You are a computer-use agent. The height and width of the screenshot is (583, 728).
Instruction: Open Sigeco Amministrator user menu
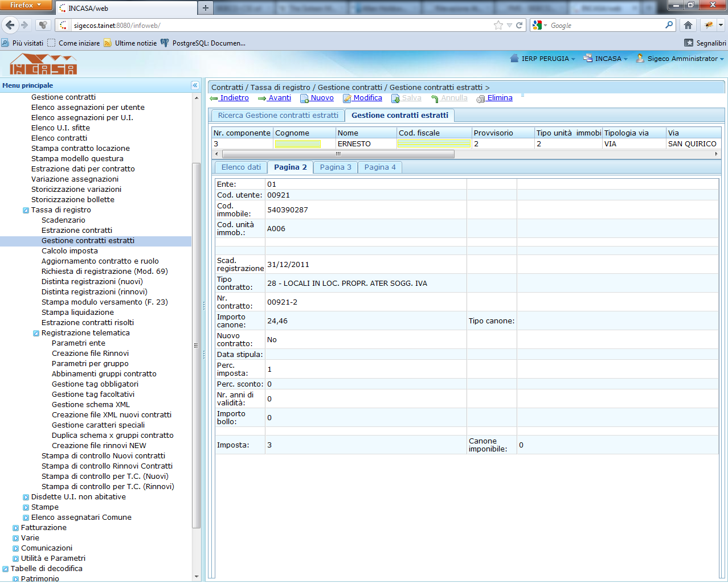680,59
